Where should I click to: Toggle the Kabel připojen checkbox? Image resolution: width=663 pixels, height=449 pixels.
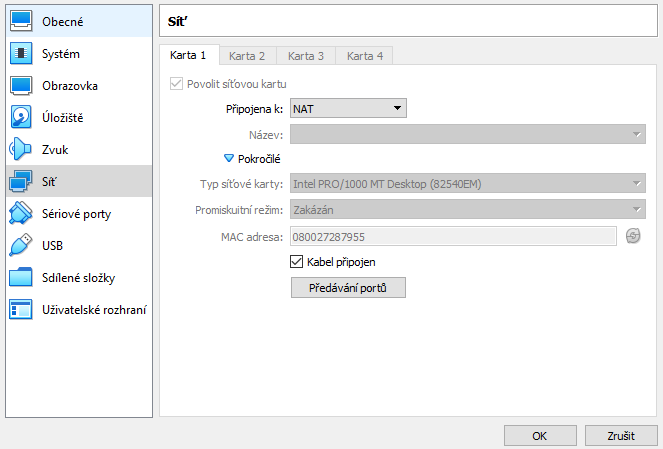296,262
